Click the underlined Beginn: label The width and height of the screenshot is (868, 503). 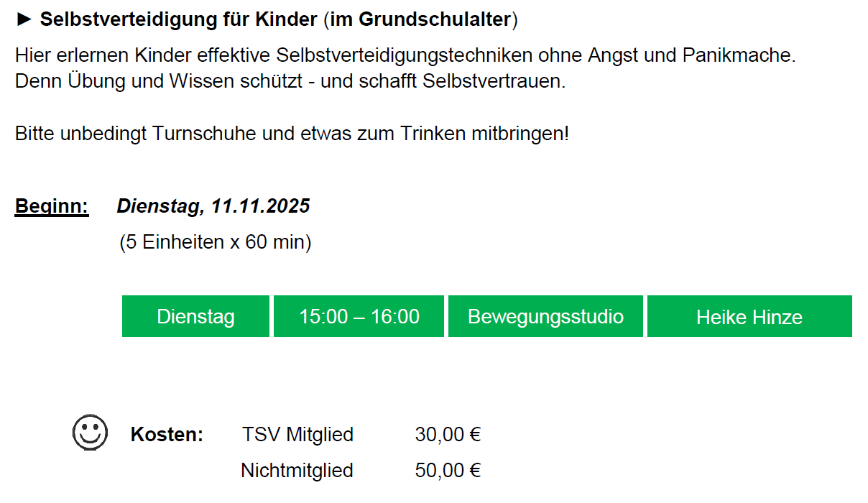pyautogui.click(x=52, y=207)
